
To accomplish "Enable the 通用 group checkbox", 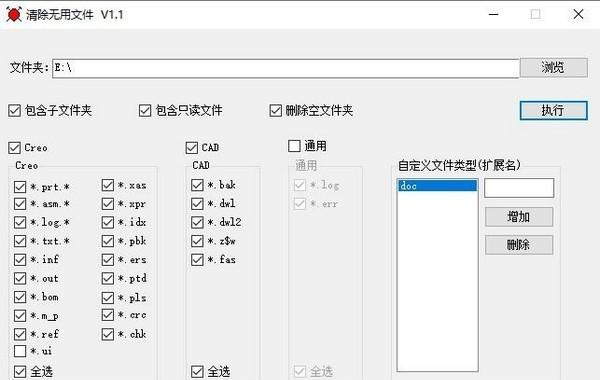I will [x=294, y=146].
